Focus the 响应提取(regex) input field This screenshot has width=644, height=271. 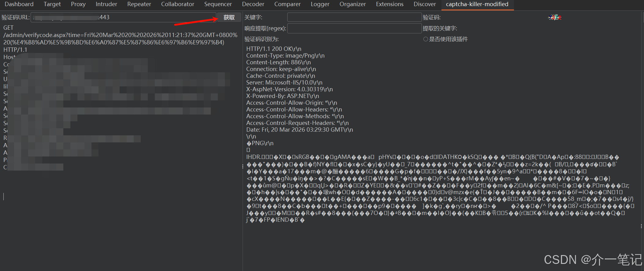pyautogui.click(x=354, y=28)
